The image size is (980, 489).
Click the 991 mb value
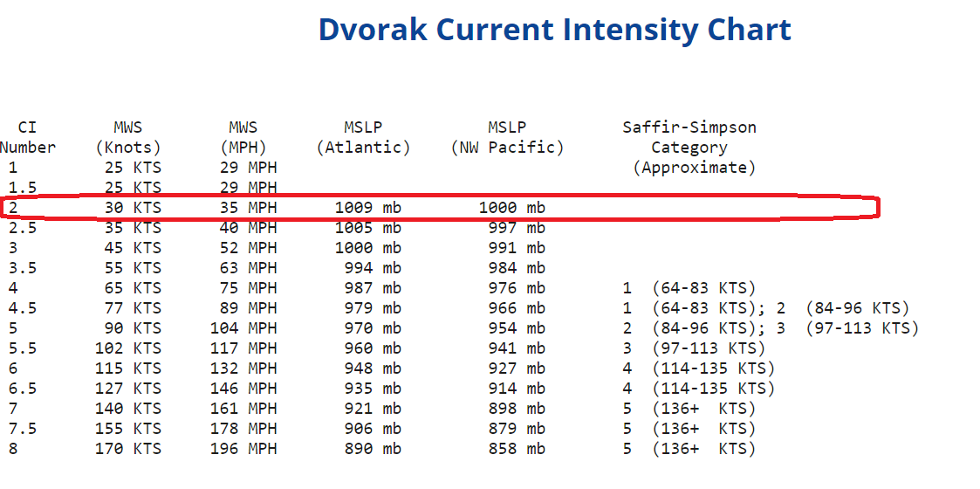tap(517, 248)
